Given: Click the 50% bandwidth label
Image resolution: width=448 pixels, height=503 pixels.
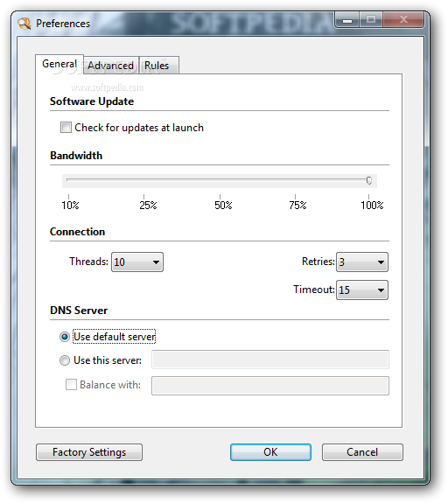Looking at the screenshot, I should click(x=223, y=206).
